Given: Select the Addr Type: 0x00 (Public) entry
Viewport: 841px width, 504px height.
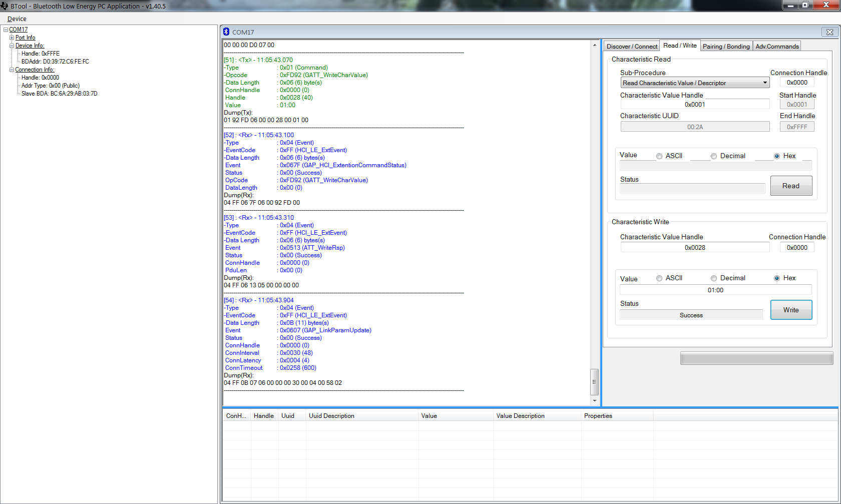Looking at the screenshot, I should tap(50, 86).
